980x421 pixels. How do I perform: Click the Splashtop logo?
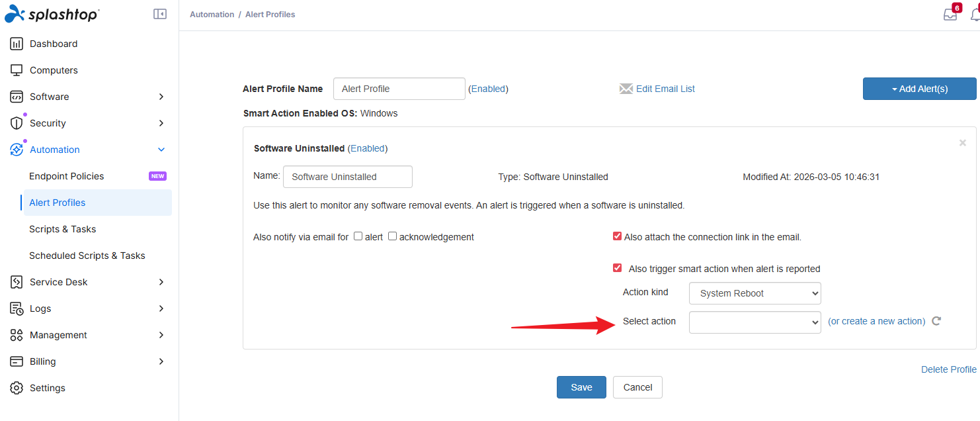52,14
